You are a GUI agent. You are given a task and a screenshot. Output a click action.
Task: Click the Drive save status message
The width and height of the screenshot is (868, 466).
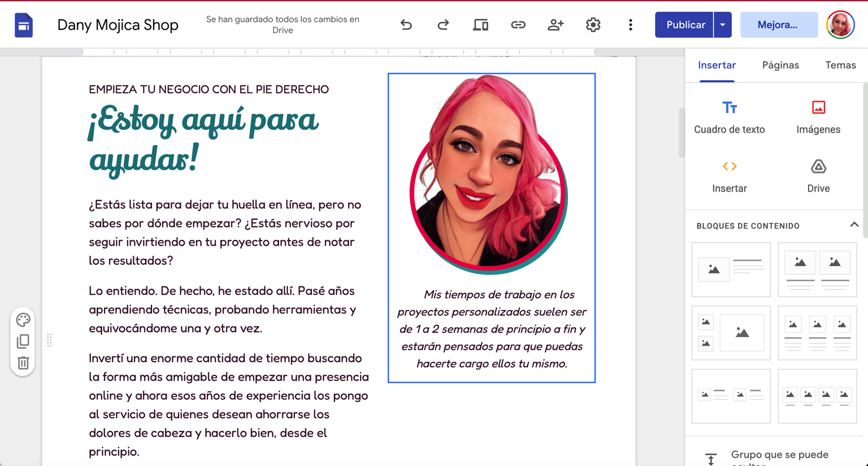[x=283, y=25]
